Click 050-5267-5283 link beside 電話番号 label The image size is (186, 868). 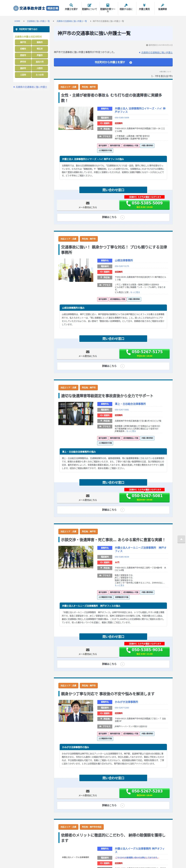click(x=122, y=708)
